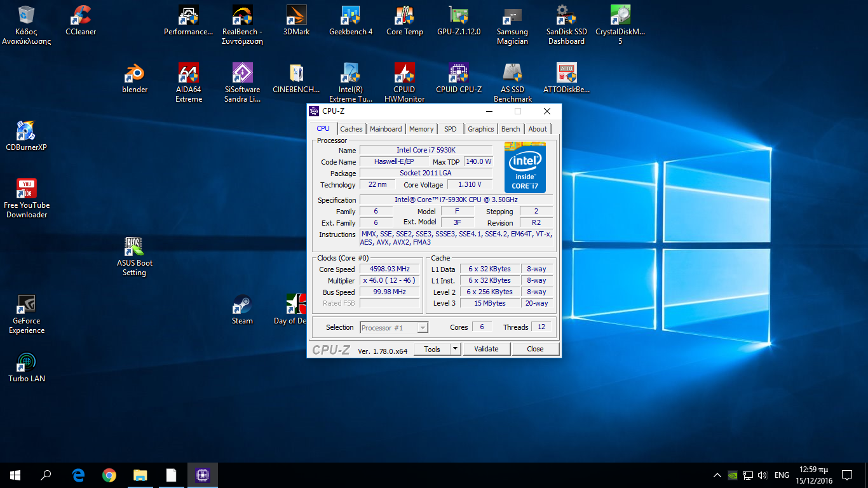Image resolution: width=868 pixels, height=488 pixels.
Task: Click the CPU-Z taskbar button
Action: coord(203,475)
